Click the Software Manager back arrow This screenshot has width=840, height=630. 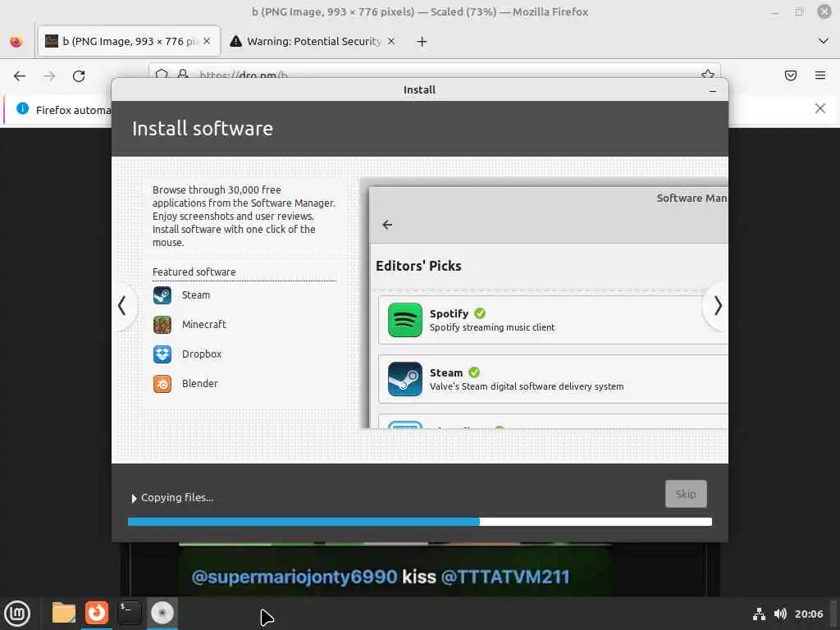tap(387, 225)
